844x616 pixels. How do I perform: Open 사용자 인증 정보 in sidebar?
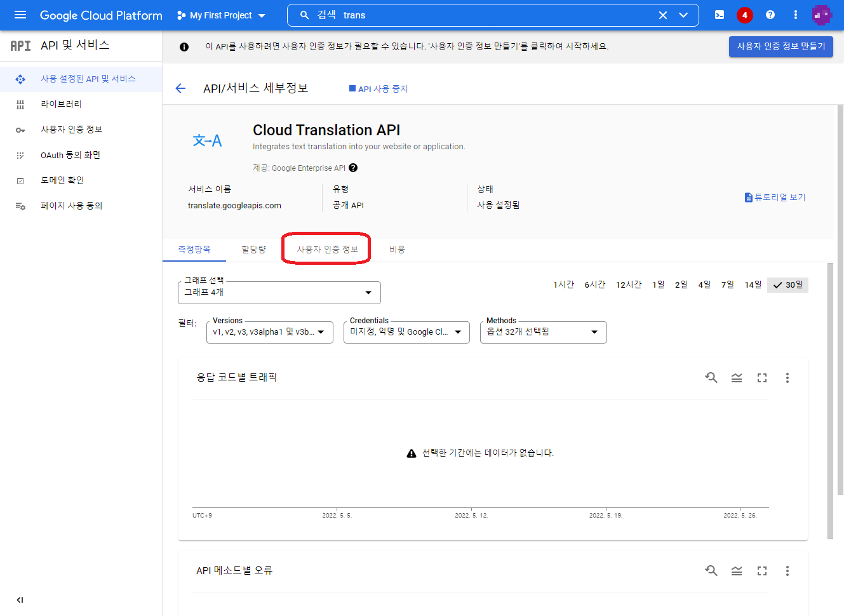pos(81,130)
